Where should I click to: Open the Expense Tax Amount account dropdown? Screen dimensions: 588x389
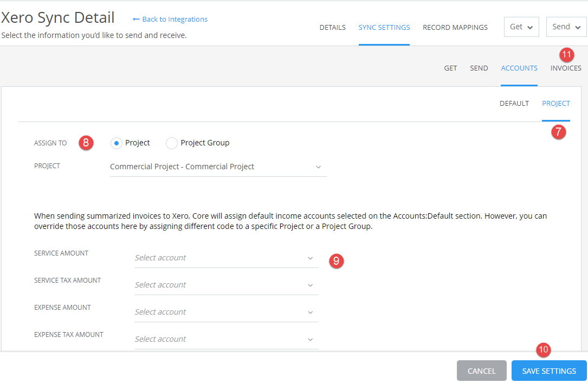point(226,339)
